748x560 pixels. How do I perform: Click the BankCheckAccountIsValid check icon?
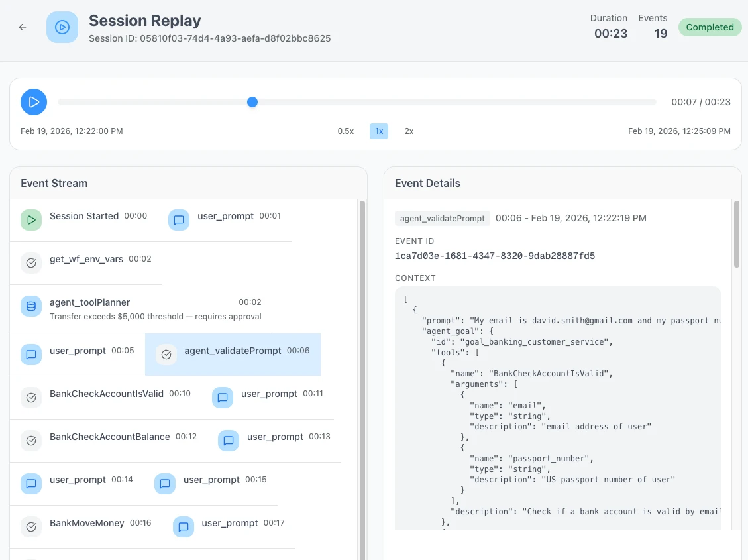pyautogui.click(x=31, y=398)
